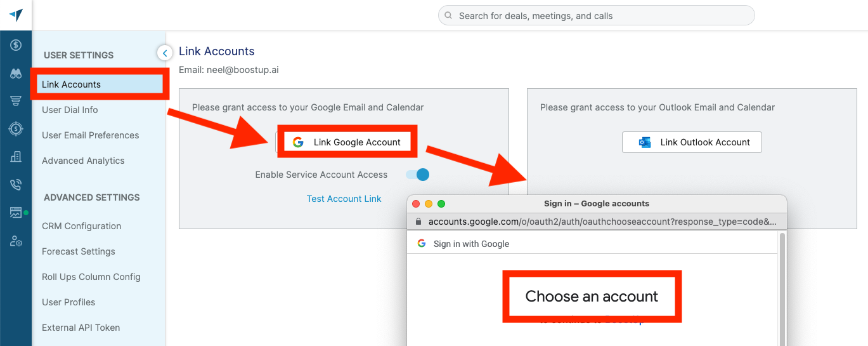The width and height of the screenshot is (868, 346).
Task: Open the target dollar forecast icon
Action: tap(16, 129)
